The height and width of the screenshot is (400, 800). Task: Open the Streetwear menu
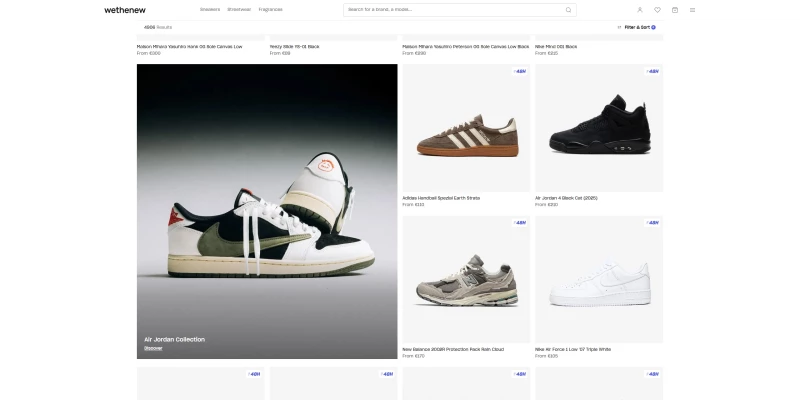[239, 10]
